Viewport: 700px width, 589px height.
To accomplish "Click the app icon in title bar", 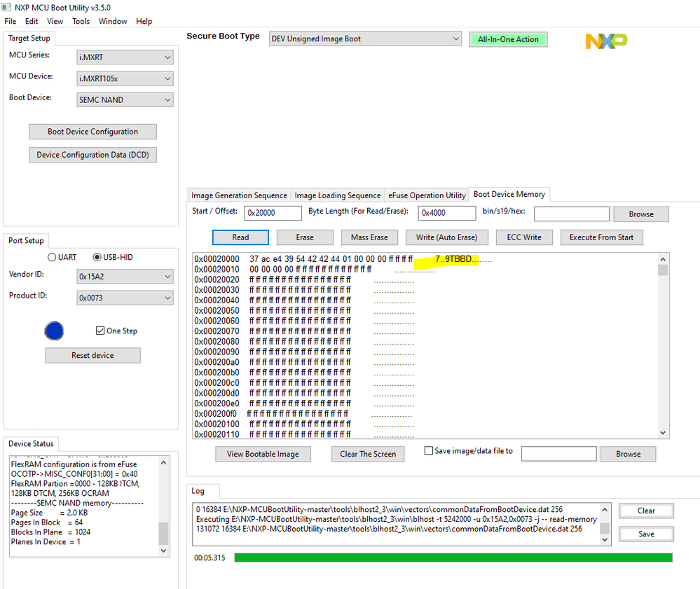I will (x=6, y=8).
